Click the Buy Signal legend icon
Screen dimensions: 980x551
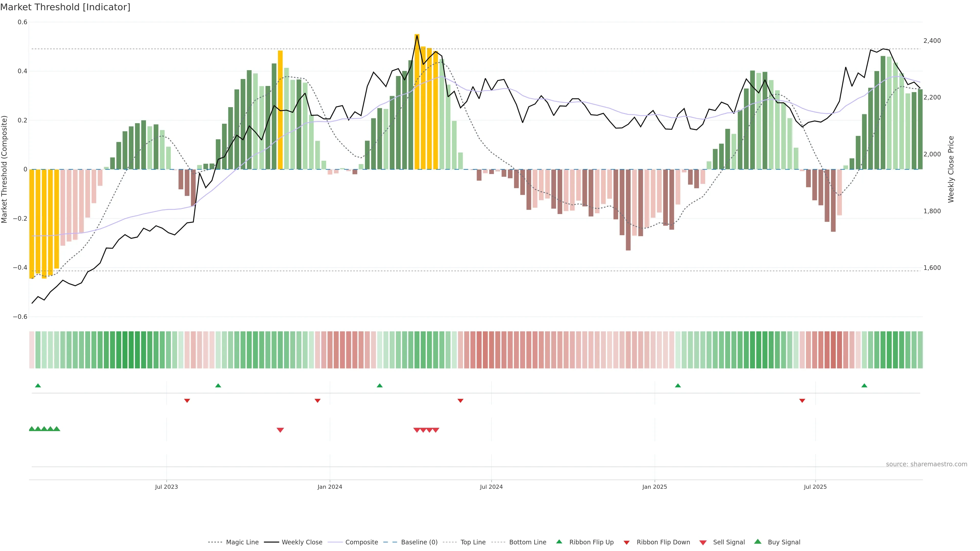click(x=758, y=542)
